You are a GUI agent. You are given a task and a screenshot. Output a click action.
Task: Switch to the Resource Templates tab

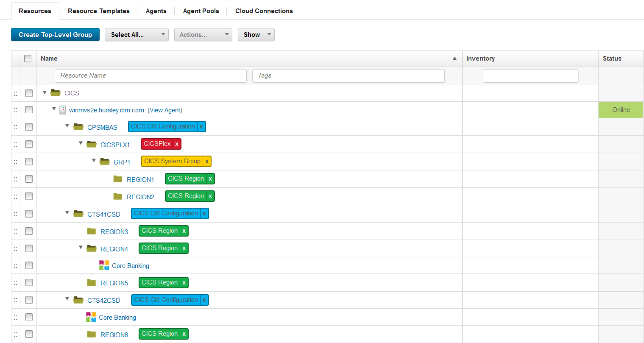tap(98, 11)
